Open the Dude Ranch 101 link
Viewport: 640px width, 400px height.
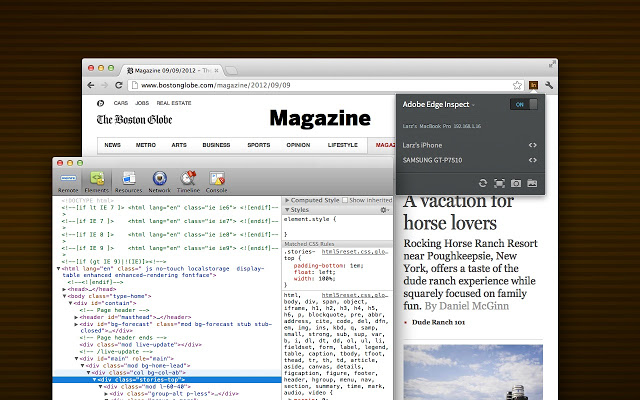tap(438, 322)
